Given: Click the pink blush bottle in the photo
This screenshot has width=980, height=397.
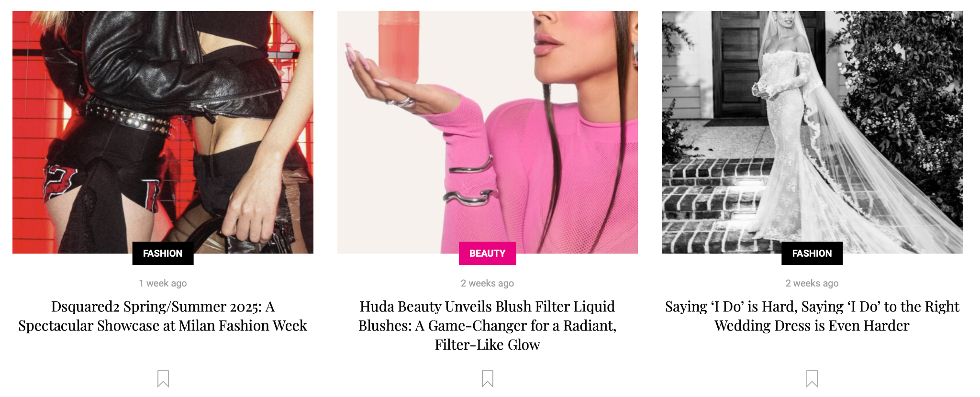Looking at the screenshot, I should click(x=399, y=46).
